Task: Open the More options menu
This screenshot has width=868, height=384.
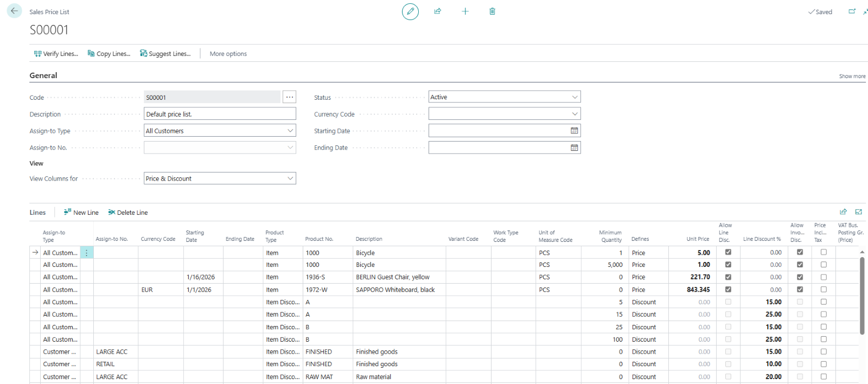Action: 228,54
